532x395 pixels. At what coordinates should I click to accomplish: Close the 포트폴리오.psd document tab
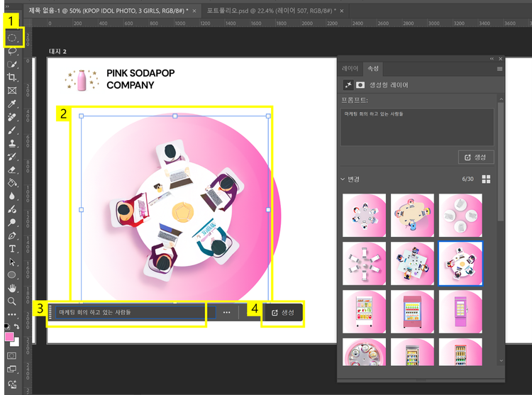point(342,11)
